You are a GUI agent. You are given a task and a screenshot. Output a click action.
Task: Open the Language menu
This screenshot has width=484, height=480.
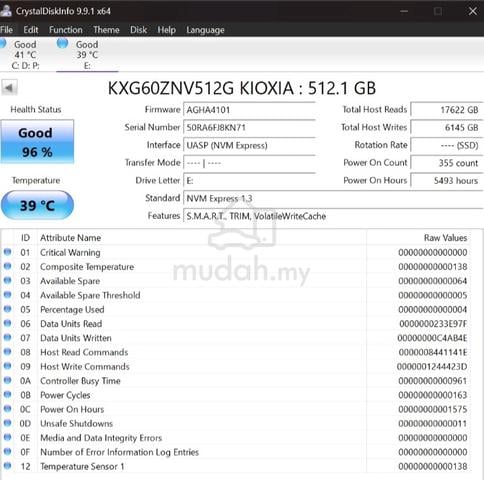205,30
